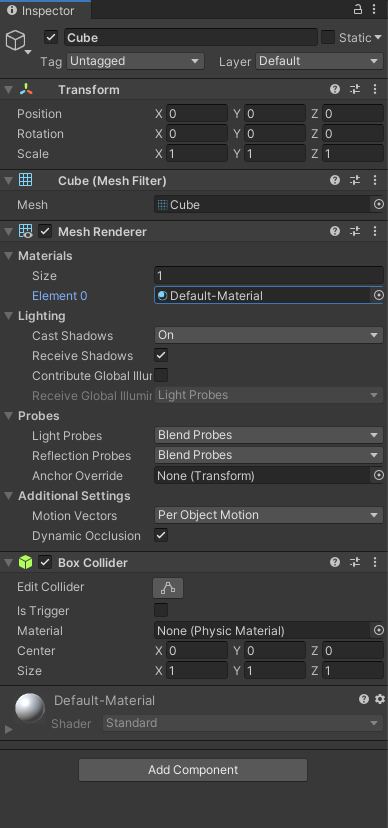Enable the Is Trigger checkbox
388x828 pixels.
(161, 610)
